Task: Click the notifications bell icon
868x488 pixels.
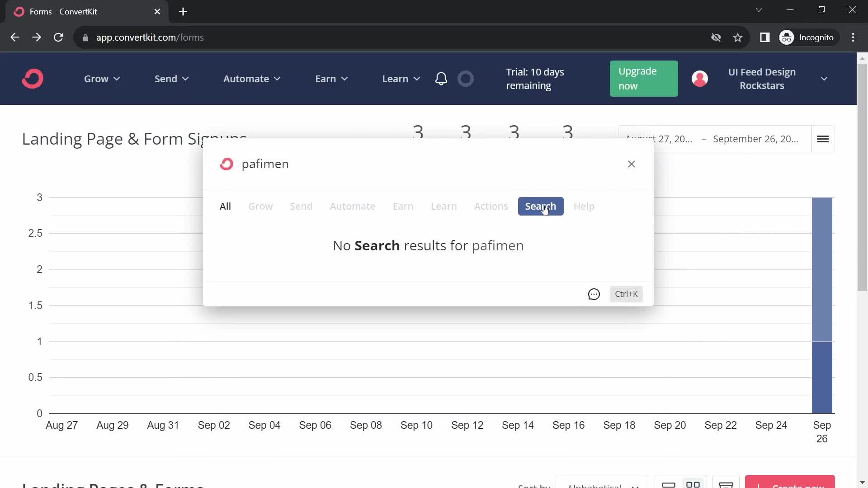Action: 441,79
